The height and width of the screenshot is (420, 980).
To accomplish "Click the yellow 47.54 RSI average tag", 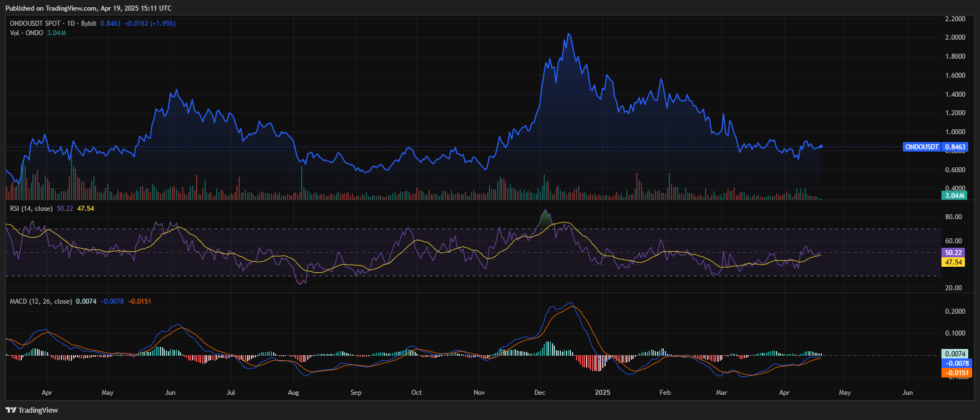I will point(953,262).
